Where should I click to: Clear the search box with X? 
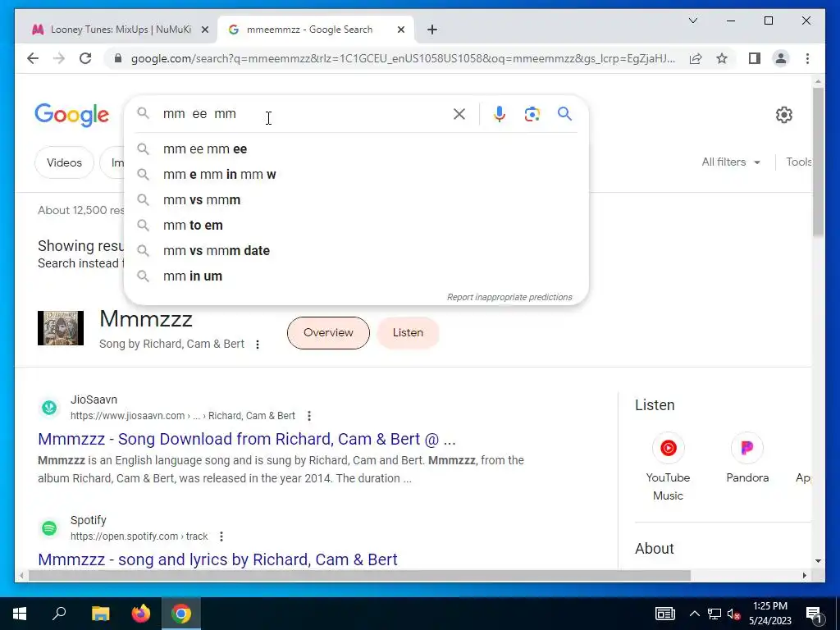coord(459,113)
